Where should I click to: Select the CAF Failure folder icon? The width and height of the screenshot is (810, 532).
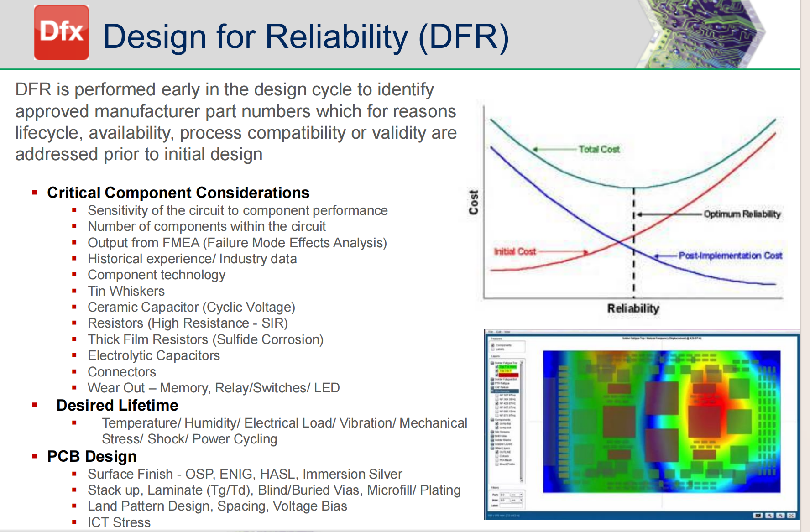click(x=492, y=387)
